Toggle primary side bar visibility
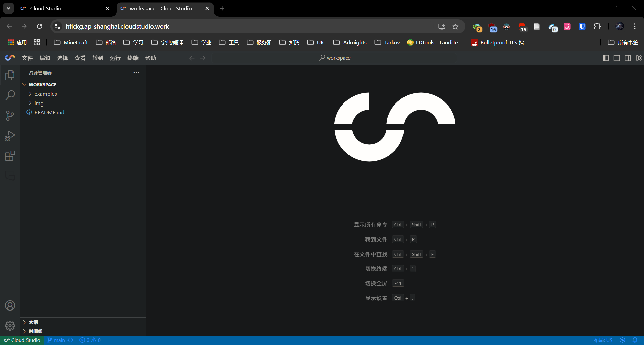 coord(606,58)
